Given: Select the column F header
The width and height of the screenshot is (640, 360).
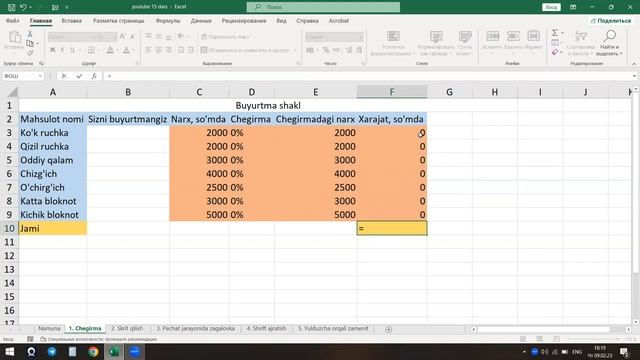Looking at the screenshot, I should [391, 92].
